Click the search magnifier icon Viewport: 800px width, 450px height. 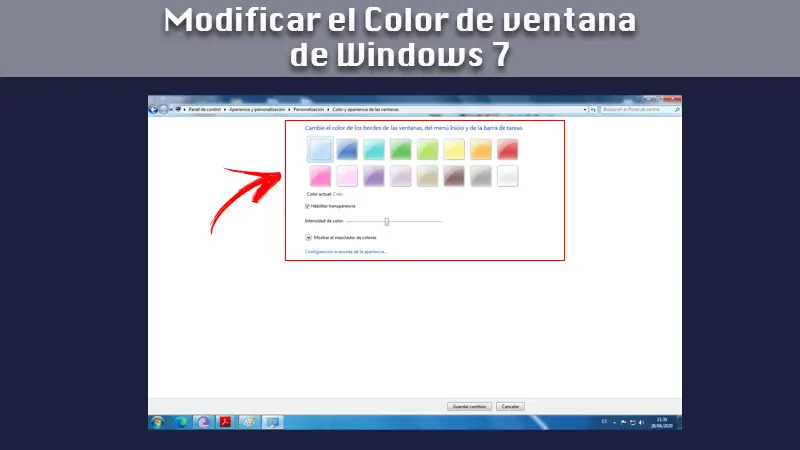pyautogui.click(x=677, y=110)
